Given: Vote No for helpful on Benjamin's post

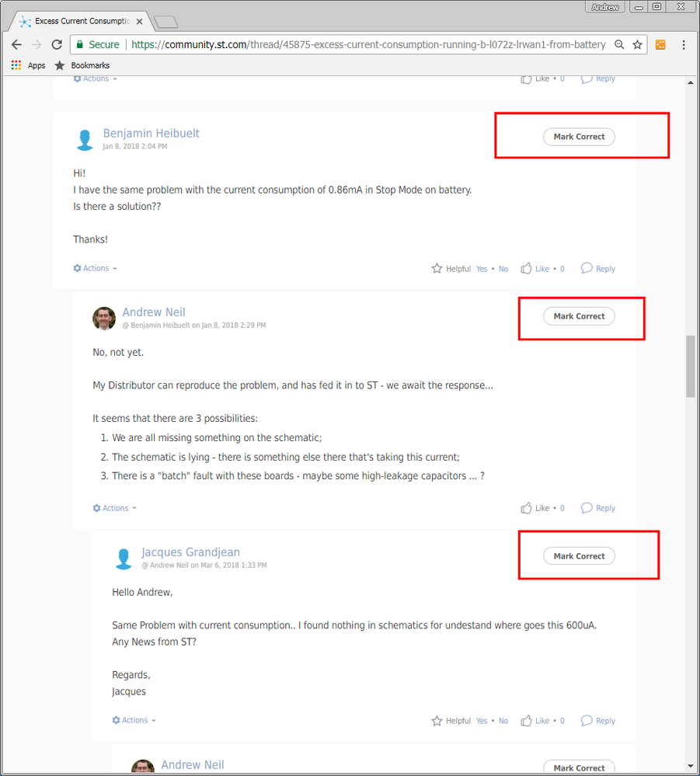Looking at the screenshot, I should 503,269.
